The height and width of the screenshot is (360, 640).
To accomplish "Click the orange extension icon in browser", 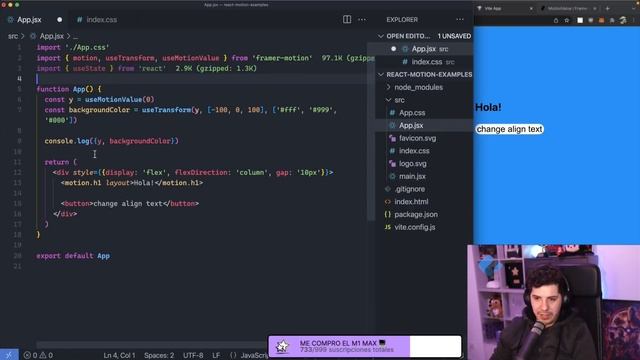I will pyautogui.click(x=601, y=20).
